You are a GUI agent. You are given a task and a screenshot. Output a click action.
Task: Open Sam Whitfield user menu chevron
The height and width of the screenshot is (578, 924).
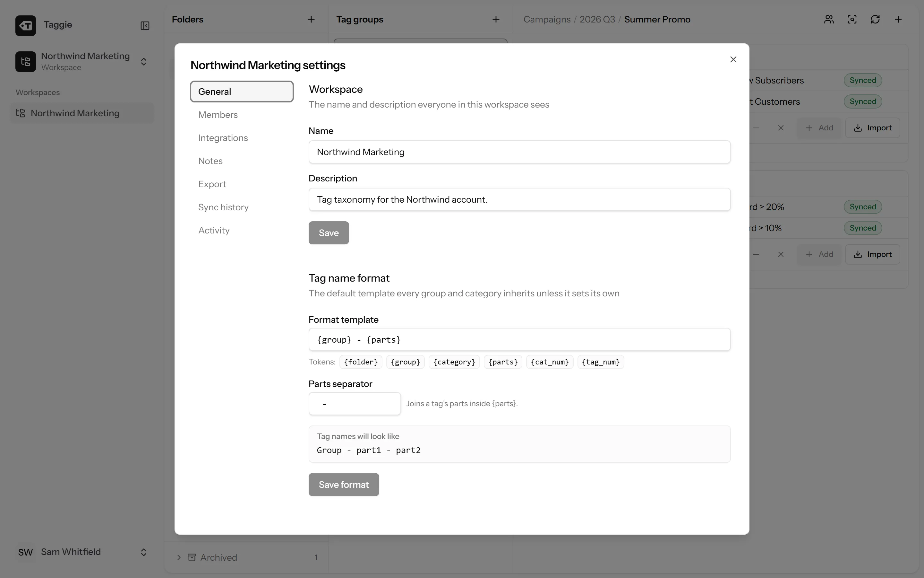coord(143,552)
